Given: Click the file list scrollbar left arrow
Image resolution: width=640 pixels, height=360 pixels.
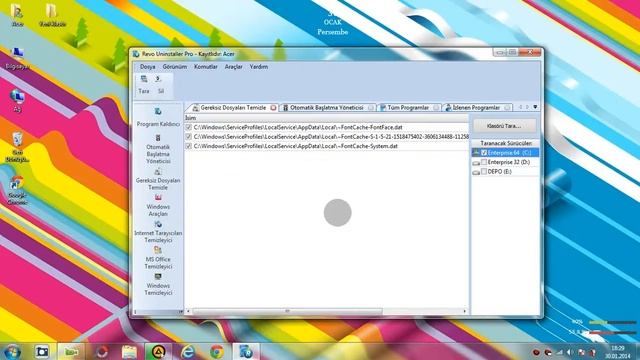Looking at the screenshot, I should (188, 311).
